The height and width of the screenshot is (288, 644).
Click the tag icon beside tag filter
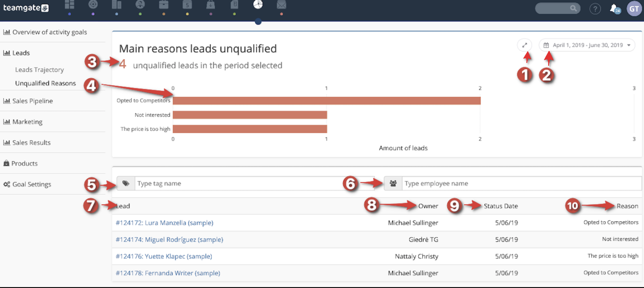pos(126,183)
